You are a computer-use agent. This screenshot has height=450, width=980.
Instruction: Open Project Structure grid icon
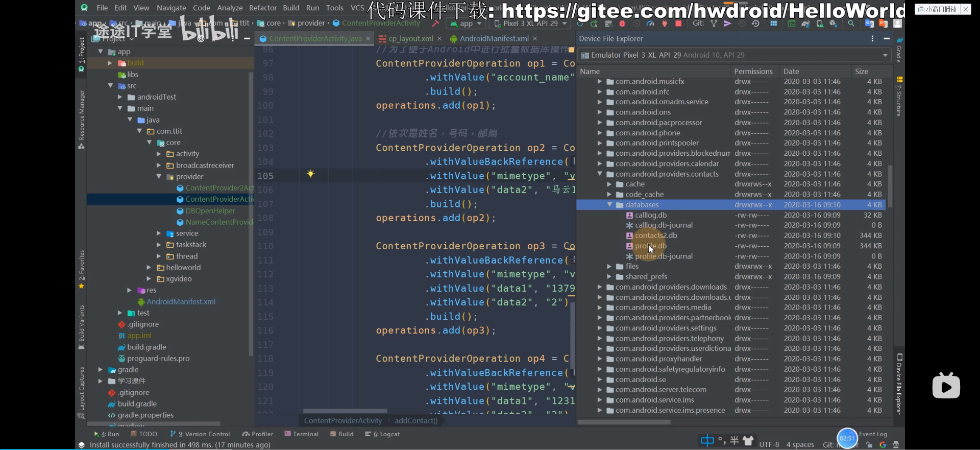774,23
